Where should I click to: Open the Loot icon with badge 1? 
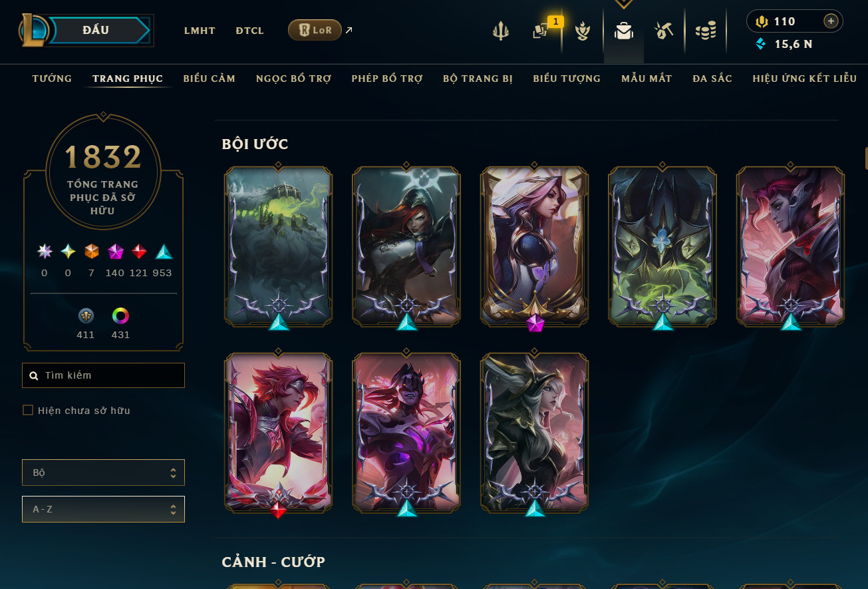pyautogui.click(x=540, y=31)
